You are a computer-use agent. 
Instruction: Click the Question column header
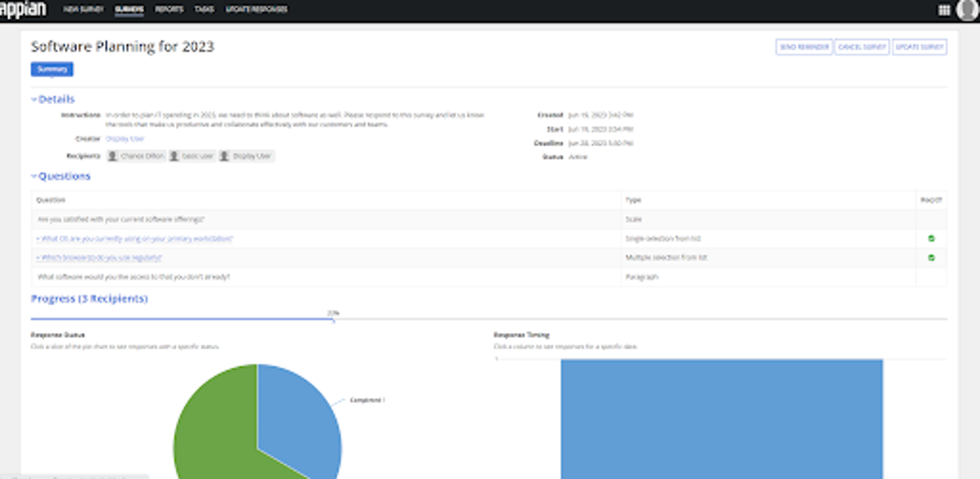click(51, 200)
